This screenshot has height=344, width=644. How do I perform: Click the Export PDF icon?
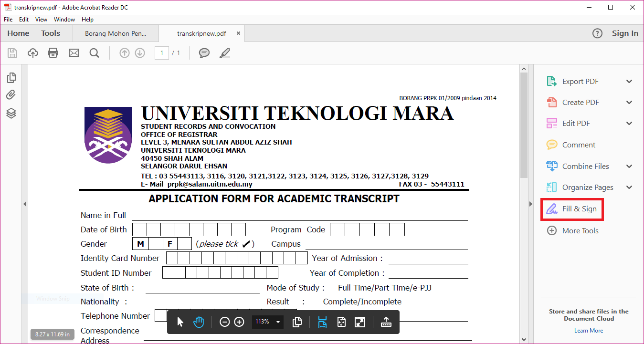pos(551,81)
